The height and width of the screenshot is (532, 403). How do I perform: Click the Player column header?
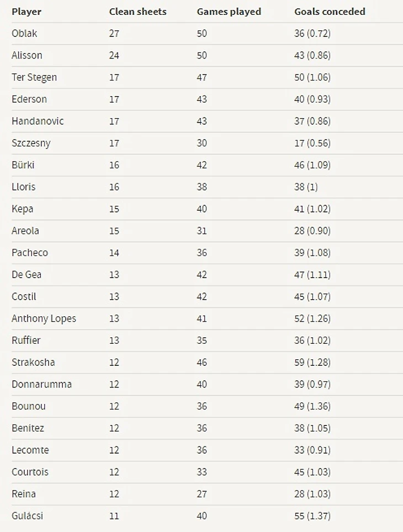[x=26, y=12]
